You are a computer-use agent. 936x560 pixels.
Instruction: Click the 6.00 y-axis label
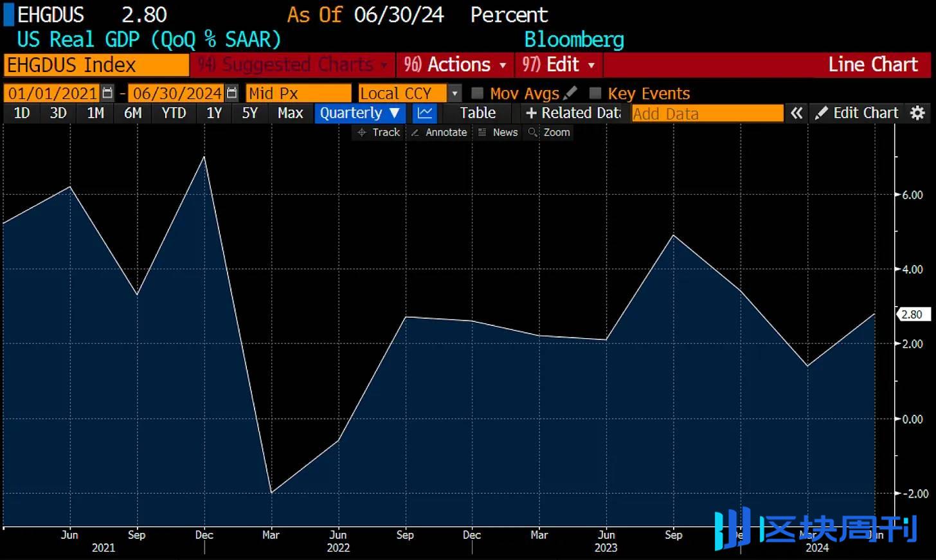point(913,195)
